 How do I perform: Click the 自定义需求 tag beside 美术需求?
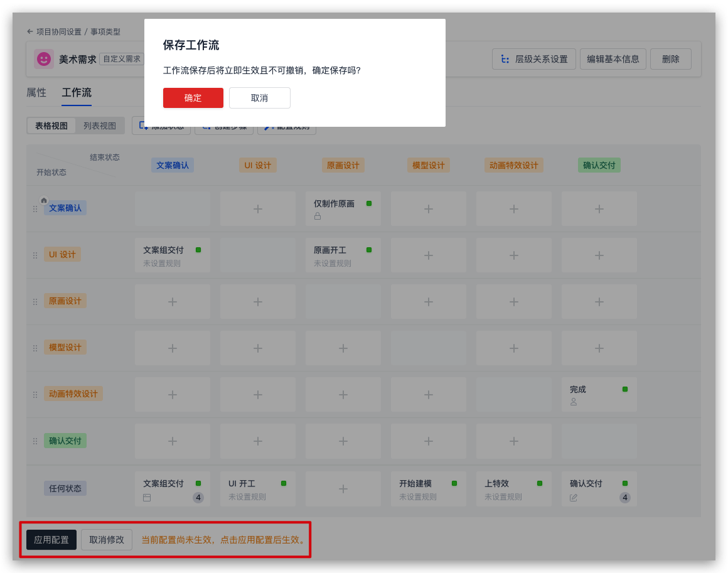(122, 59)
